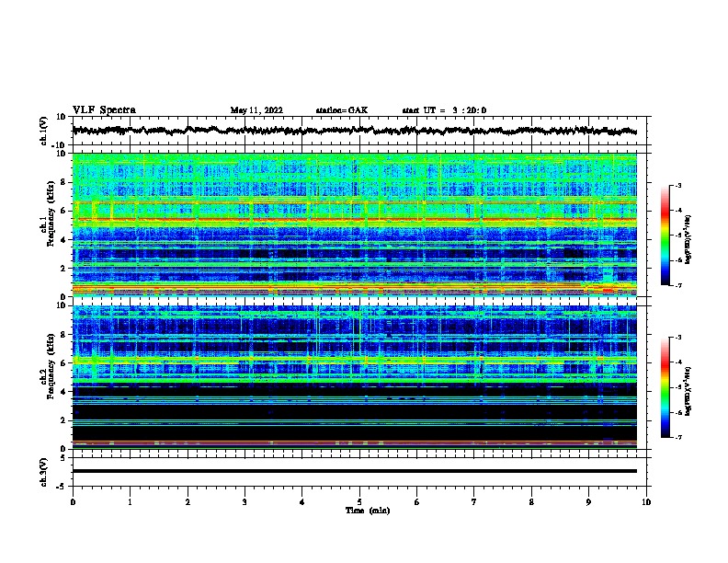Screen dimensions: 728x563
Task: Click the "-7" tick on lower colorbar
Action: point(677,437)
